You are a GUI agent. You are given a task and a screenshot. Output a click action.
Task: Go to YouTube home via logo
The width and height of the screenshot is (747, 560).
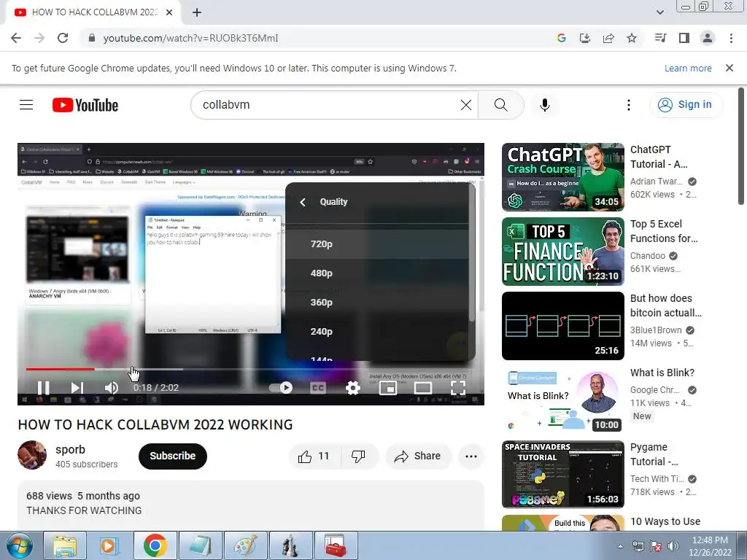(85, 105)
